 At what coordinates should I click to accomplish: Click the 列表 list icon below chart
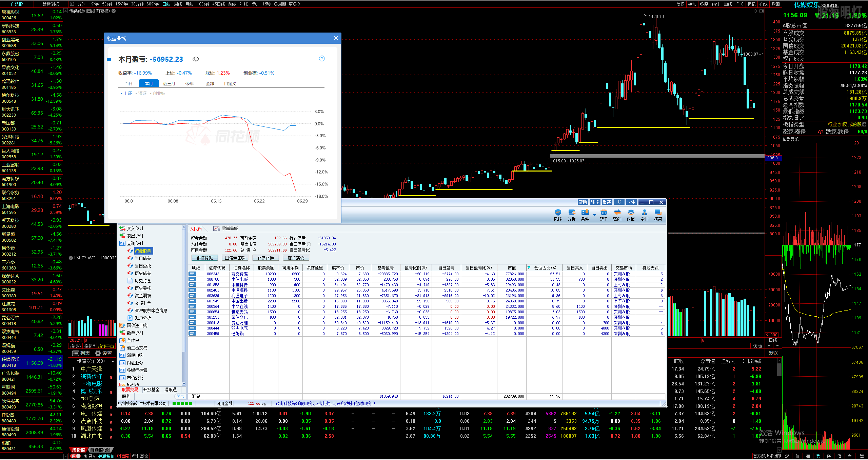click(81, 353)
